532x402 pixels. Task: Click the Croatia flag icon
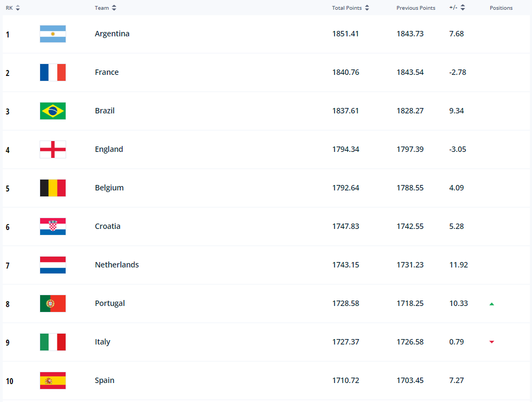click(x=53, y=227)
